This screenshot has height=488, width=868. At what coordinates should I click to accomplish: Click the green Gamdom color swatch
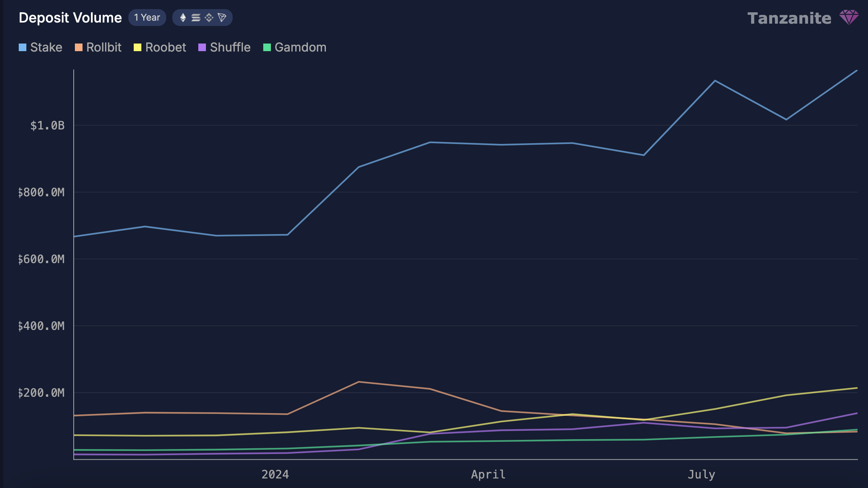coord(267,47)
